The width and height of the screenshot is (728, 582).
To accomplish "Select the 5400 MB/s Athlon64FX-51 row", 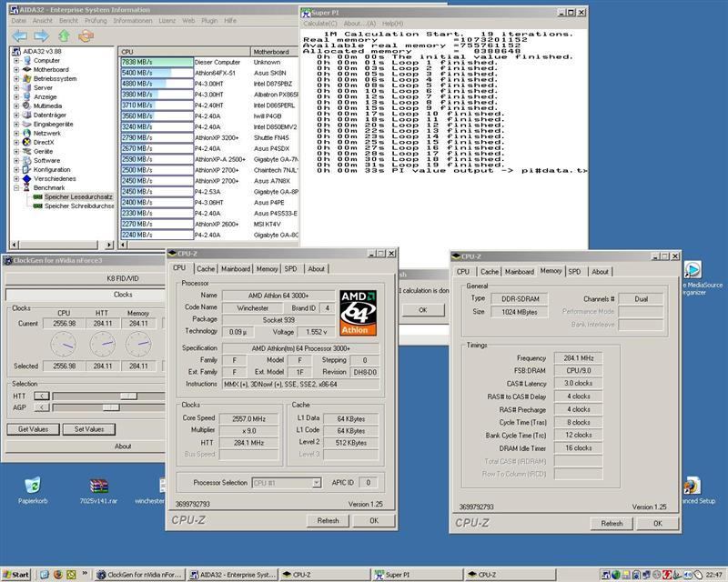I will (209, 74).
